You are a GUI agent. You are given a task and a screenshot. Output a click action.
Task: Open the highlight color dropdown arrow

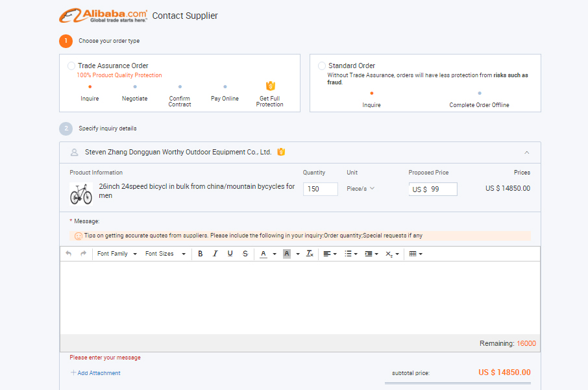point(298,254)
